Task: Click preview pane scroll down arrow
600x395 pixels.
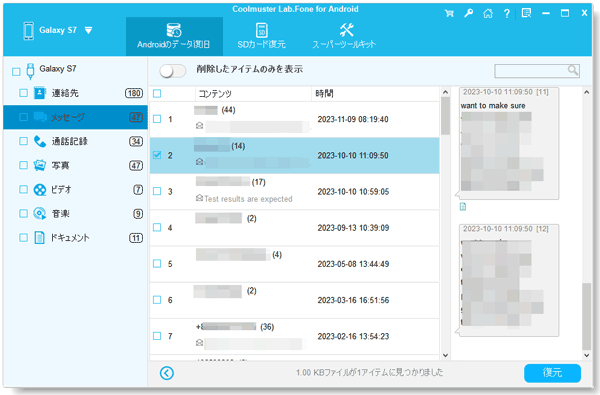Action: pyautogui.click(x=587, y=355)
